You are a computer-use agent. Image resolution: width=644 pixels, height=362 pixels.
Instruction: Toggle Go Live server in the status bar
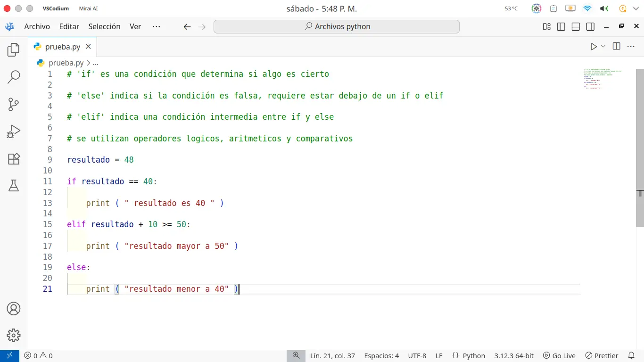(x=559, y=356)
